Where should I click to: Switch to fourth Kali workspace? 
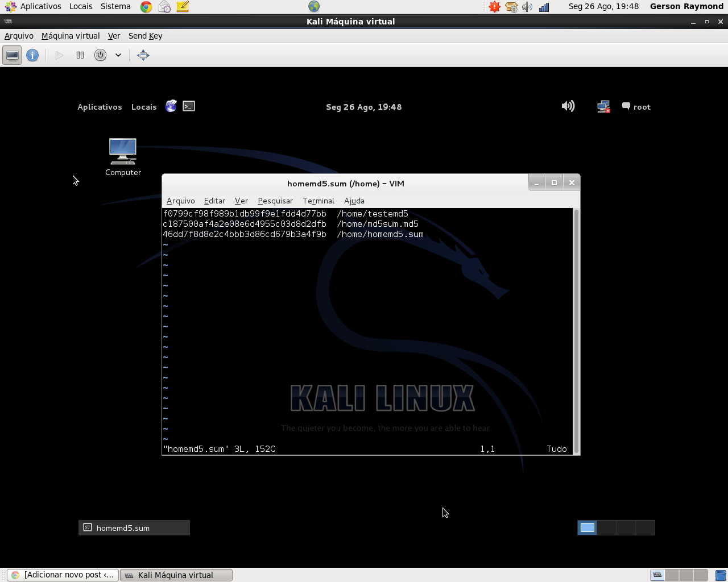645,527
